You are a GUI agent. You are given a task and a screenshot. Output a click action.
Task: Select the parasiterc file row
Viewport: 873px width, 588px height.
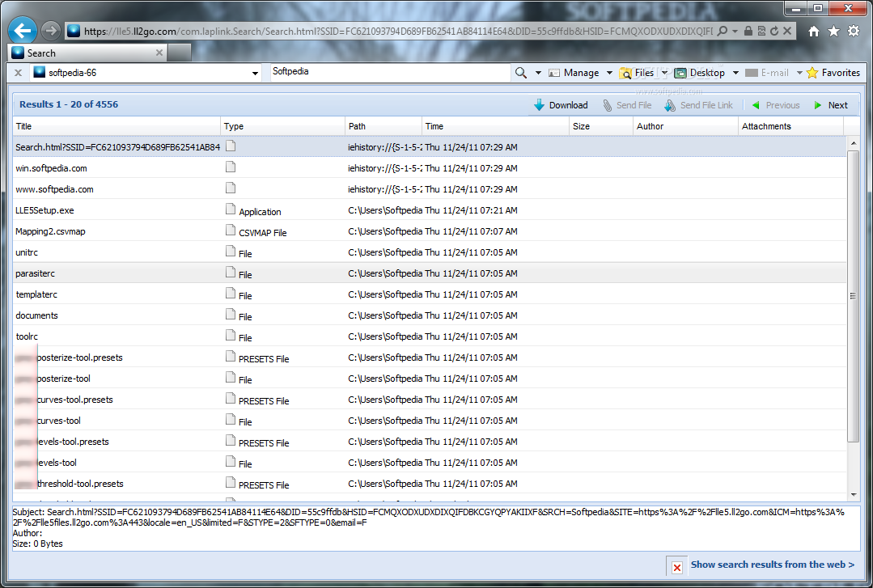(x=430, y=273)
